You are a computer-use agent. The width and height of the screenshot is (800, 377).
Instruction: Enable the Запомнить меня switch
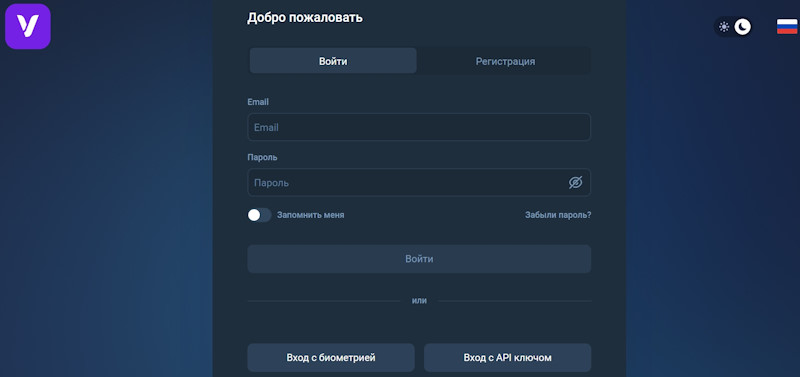(x=259, y=215)
